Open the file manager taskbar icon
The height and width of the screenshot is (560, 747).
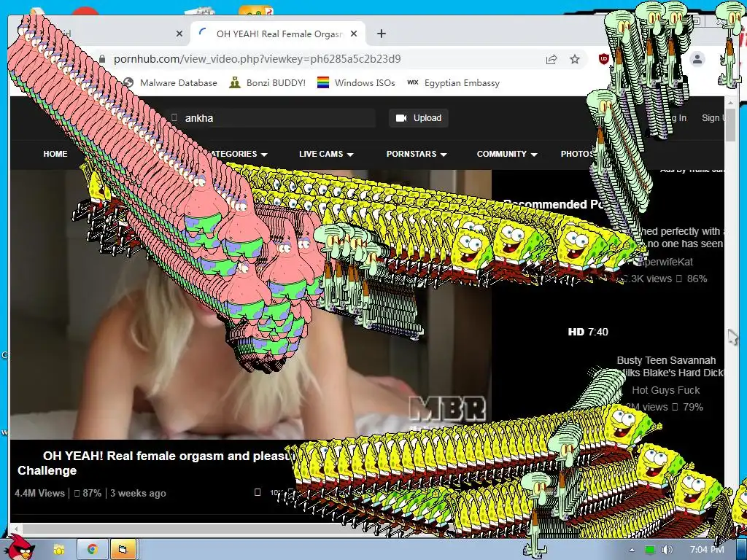tap(123, 550)
